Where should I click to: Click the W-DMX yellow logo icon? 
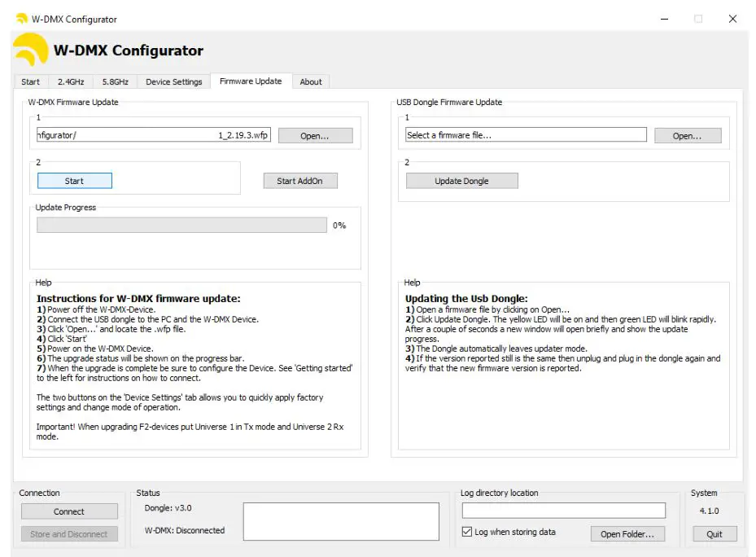coord(31,50)
